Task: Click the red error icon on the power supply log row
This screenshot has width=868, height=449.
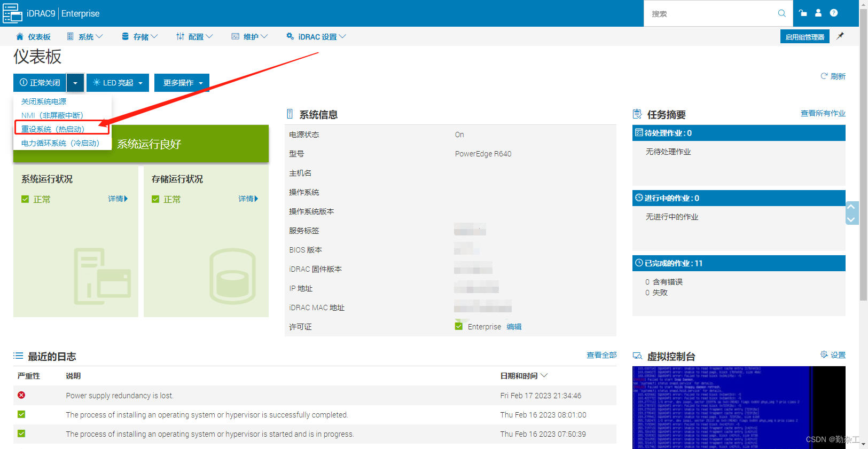Action: [21, 395]
